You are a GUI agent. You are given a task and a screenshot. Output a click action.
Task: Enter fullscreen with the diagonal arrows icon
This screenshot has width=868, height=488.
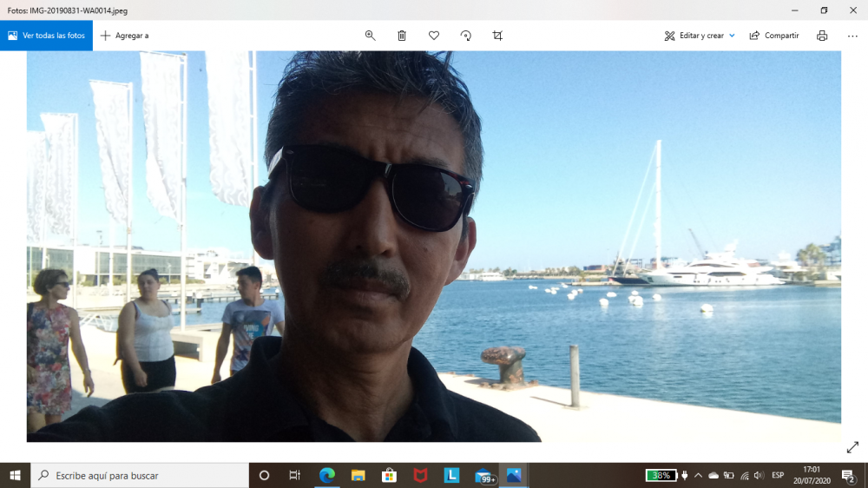pyautogui.click(x=852, y=447)
